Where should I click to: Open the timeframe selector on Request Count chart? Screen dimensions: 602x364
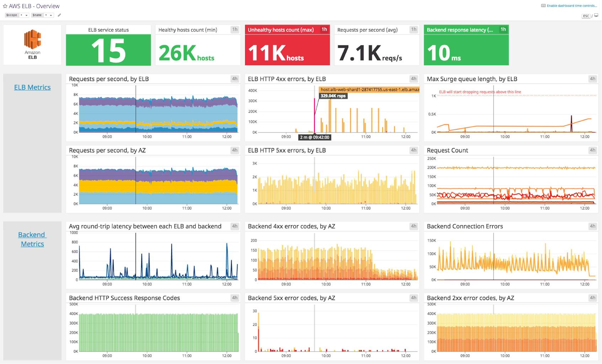click(592, 150)
